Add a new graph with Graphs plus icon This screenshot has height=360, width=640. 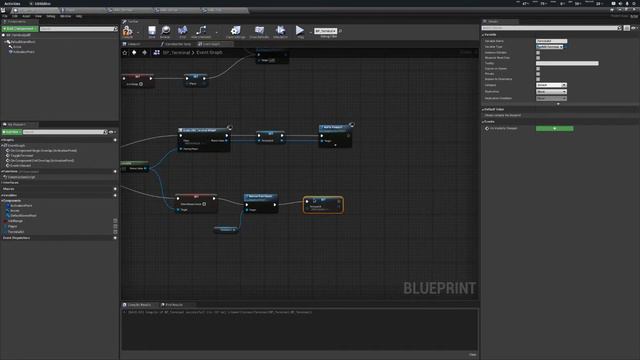click(x=115, y=140)
